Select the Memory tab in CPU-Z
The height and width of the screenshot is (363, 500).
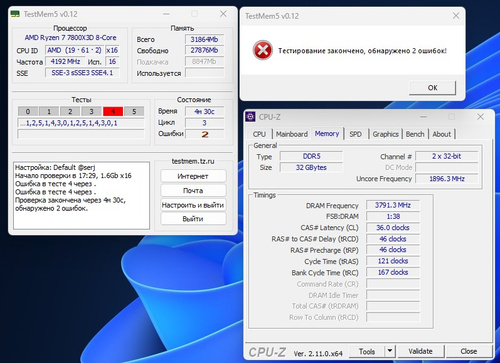coord(327,134)
